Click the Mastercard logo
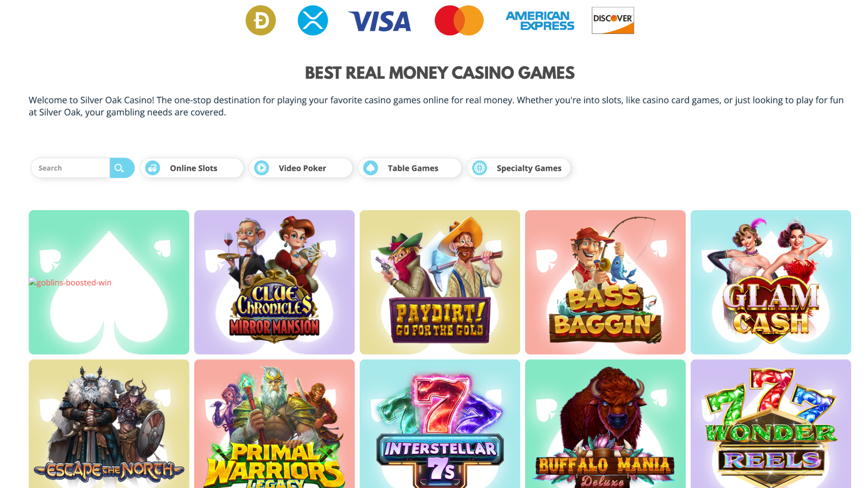868x488 pixels. pos(459,21)
